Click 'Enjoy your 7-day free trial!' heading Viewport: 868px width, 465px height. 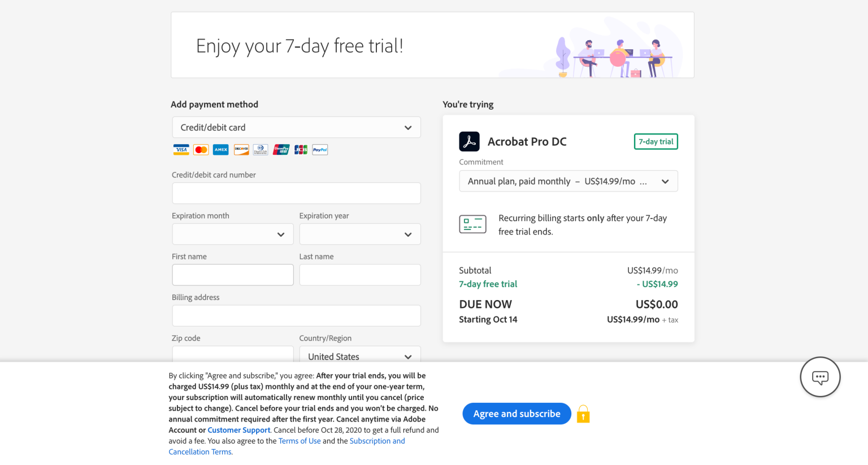(x=300, y=46)
